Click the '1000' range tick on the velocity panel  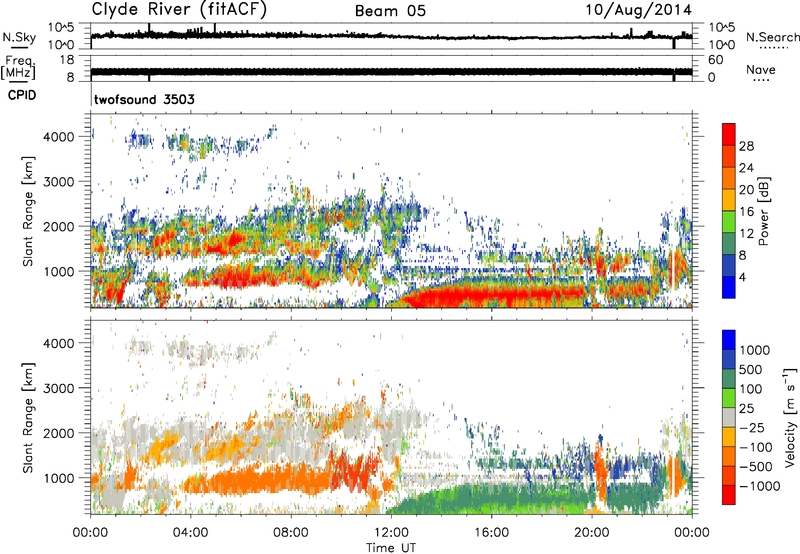click(59, 478)
